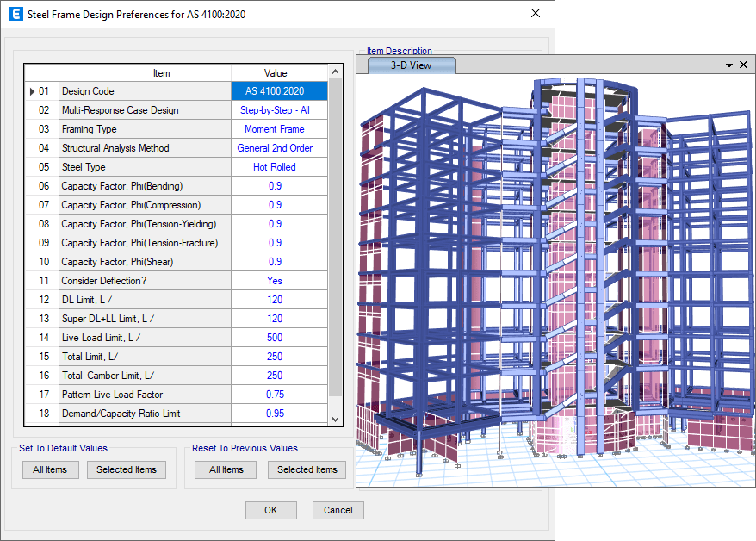756x541 pixels.
Task: Click the ETABS app icon in title bar
Action: point(15,14)
